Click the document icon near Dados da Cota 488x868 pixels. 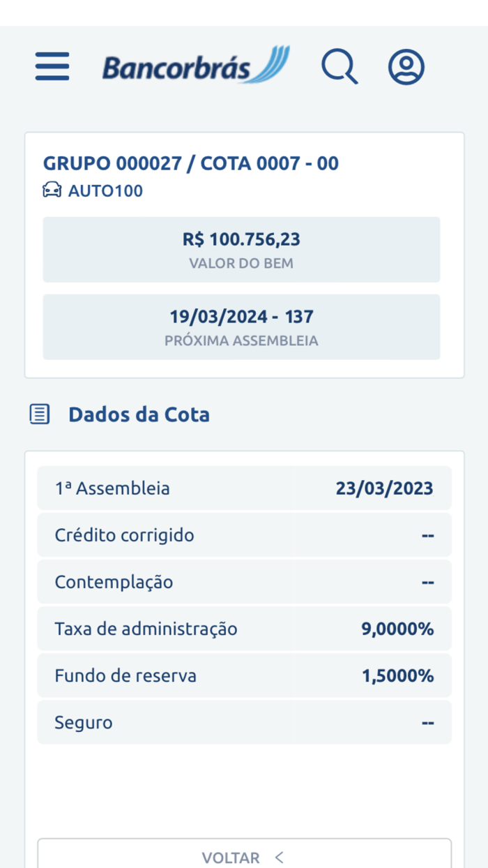[x=40, y=413]
